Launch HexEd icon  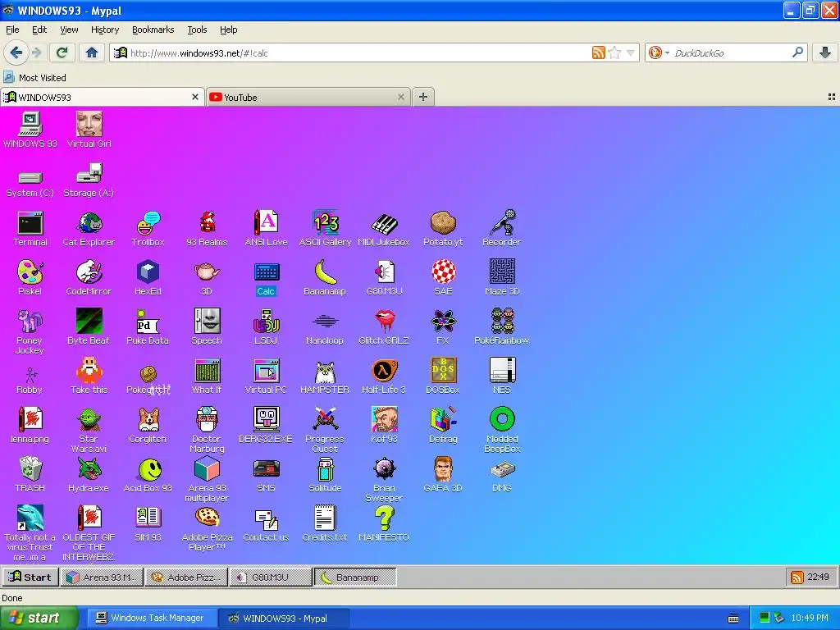148,277
